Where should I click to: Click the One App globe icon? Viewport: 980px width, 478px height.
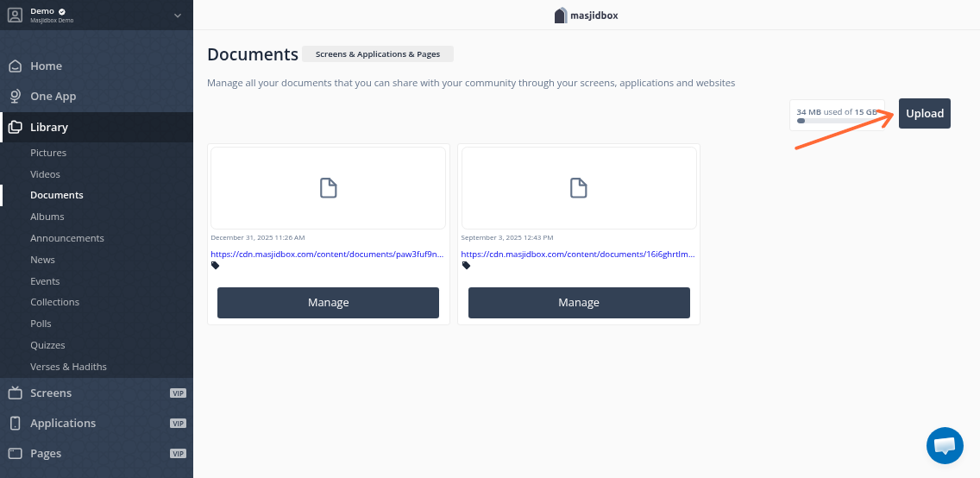pyautogui.click(x=16, y=97)
